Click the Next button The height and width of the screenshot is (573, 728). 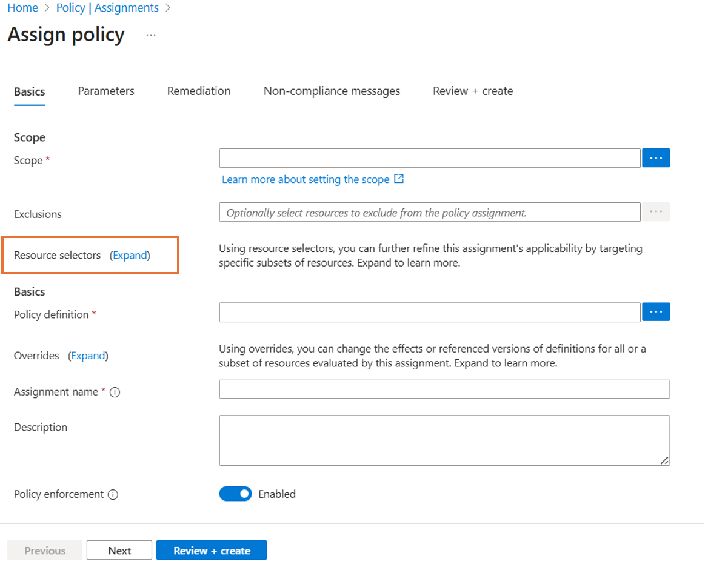click(x=119, y=550)
